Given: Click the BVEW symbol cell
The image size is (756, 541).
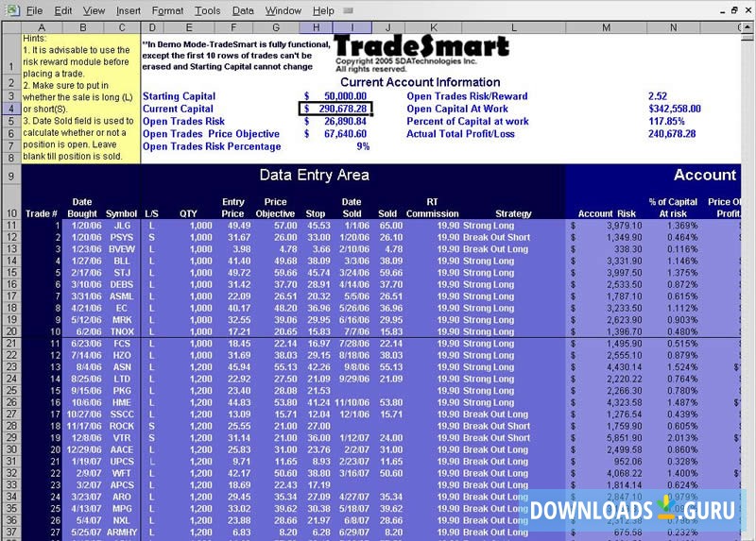Looking at the screenshot, I should 122,249.
